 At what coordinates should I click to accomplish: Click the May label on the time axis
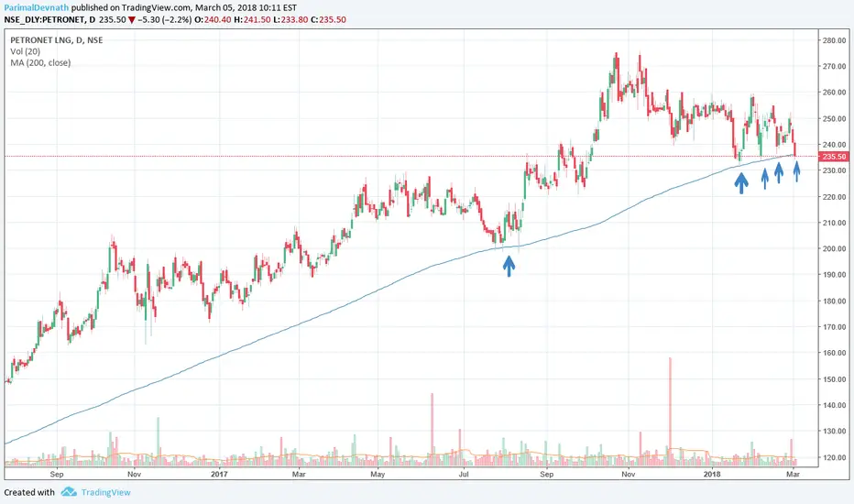(x=378, y=474)
